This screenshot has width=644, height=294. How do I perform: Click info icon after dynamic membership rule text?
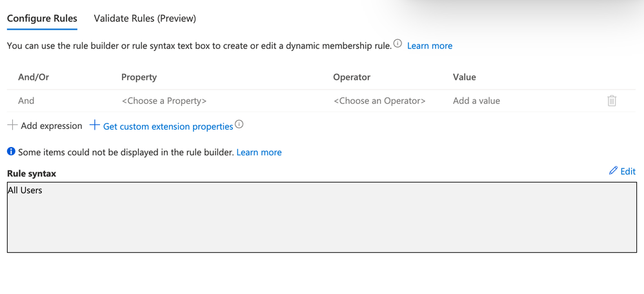click(397, 44)
